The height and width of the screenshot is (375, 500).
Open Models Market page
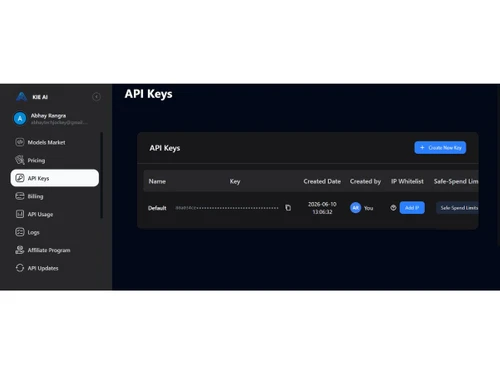pos(55,142)
